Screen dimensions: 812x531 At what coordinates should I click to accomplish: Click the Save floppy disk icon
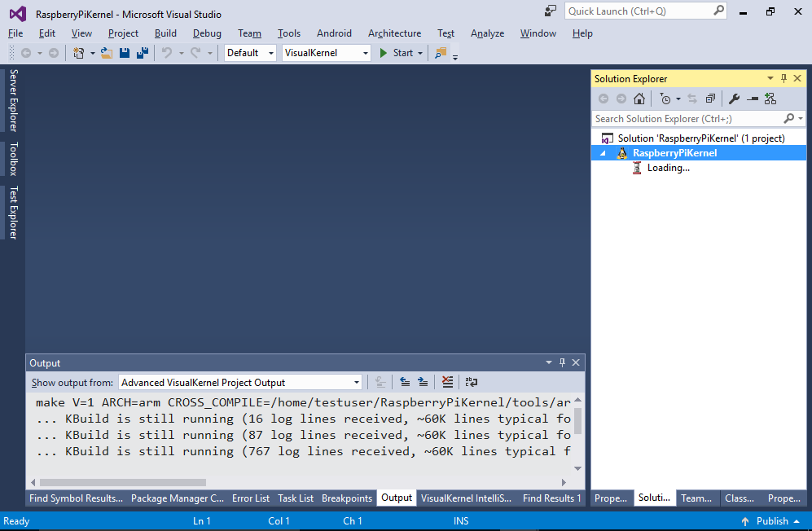(125, 53)
